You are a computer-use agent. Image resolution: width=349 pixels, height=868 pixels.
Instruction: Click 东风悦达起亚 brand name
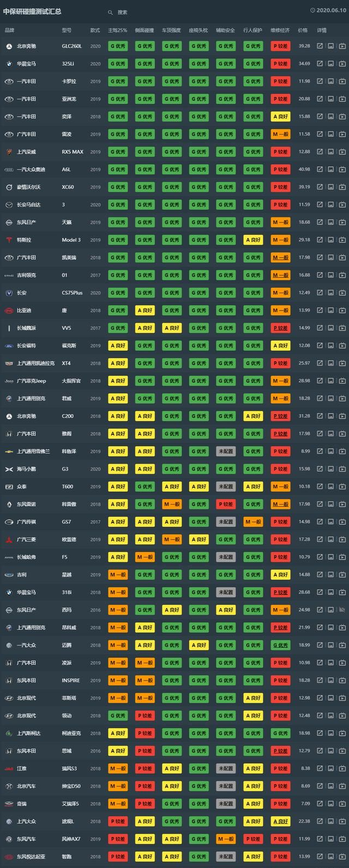point(31,857)
